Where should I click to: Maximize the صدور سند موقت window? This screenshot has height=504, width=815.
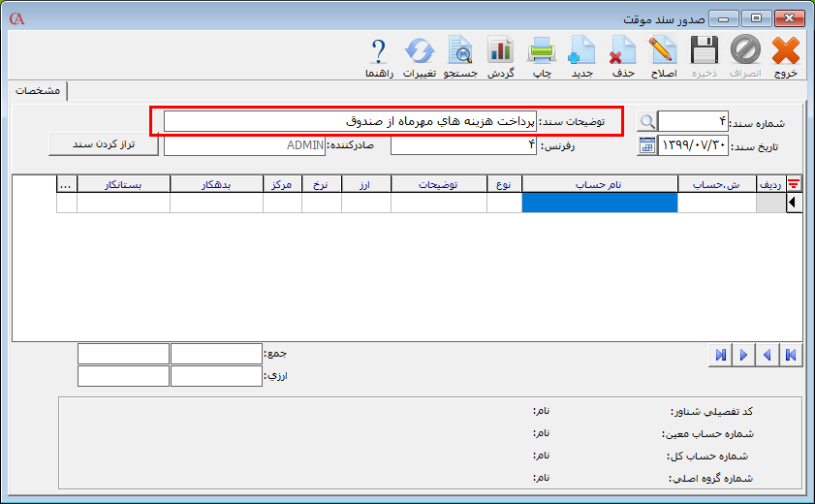pyautogui.click(x=756, y=18)
